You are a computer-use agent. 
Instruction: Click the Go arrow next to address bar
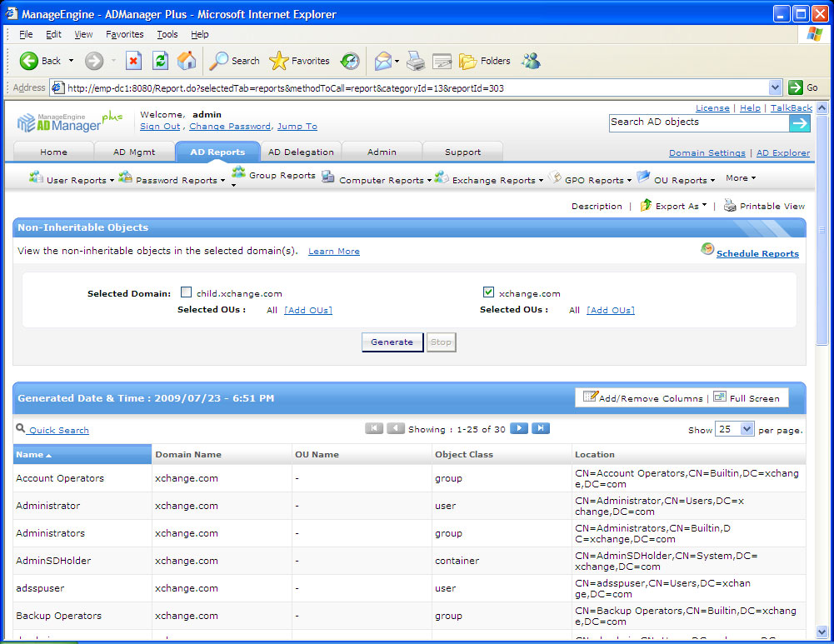(796, 87)
